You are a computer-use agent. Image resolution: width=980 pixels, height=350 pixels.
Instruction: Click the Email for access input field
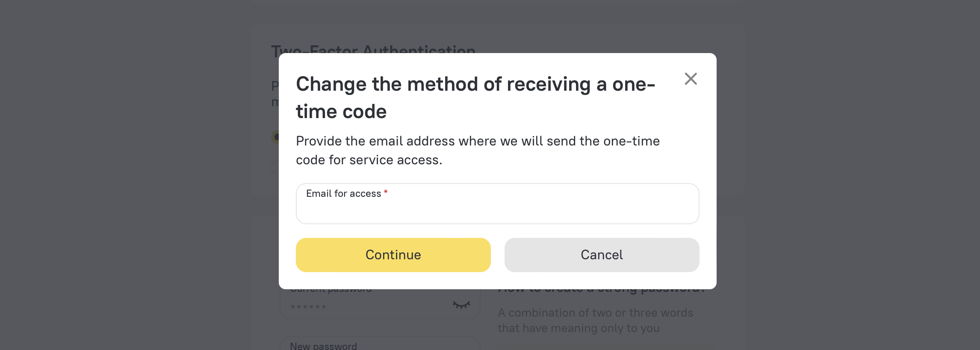(497, 209)
